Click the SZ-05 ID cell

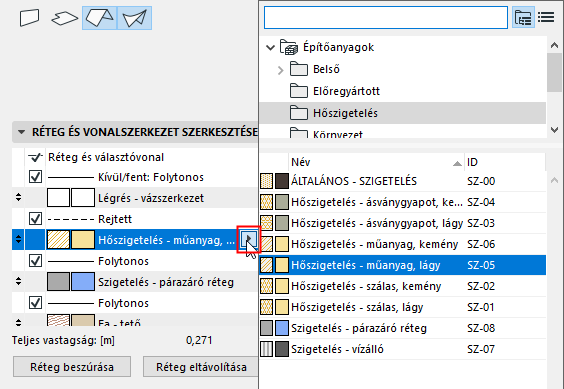coord(481,265)
